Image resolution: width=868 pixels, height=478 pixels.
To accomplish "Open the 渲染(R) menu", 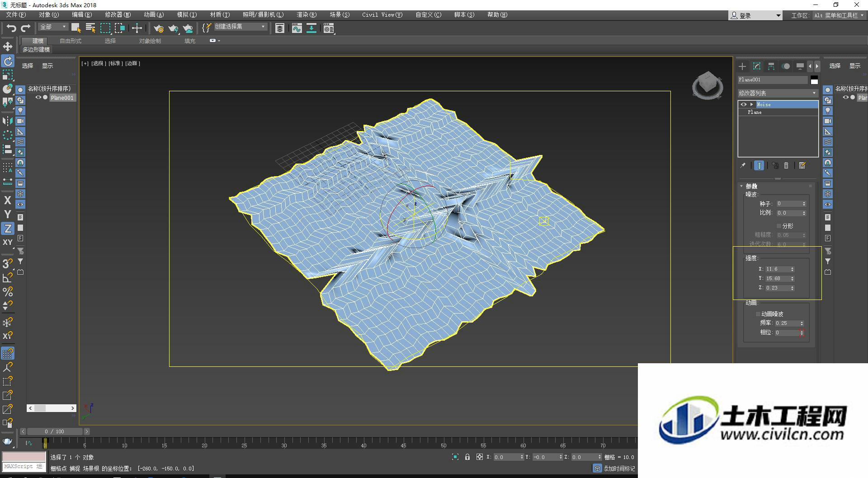I will [307, 15].
